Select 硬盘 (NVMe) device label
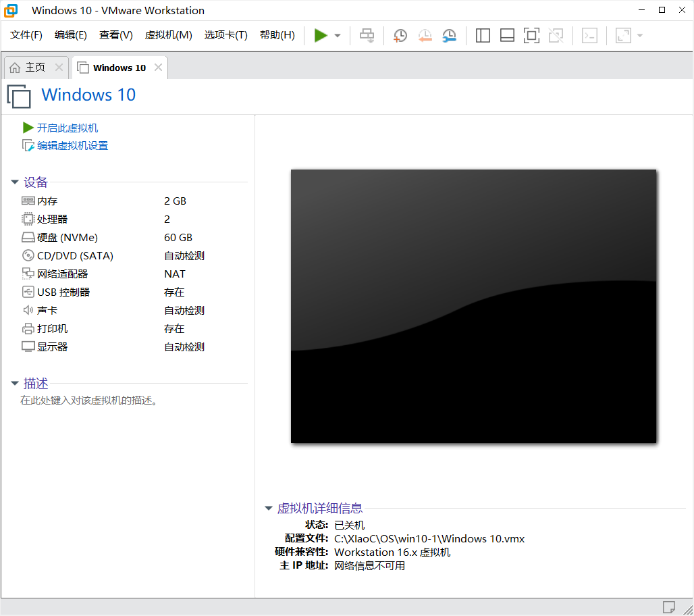The width and height of the screenshot is (694, 616). [x=68, y=237]
